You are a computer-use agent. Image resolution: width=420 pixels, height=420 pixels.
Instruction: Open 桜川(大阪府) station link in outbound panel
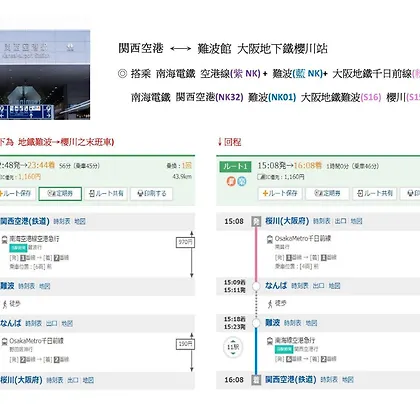pos(21,380)
